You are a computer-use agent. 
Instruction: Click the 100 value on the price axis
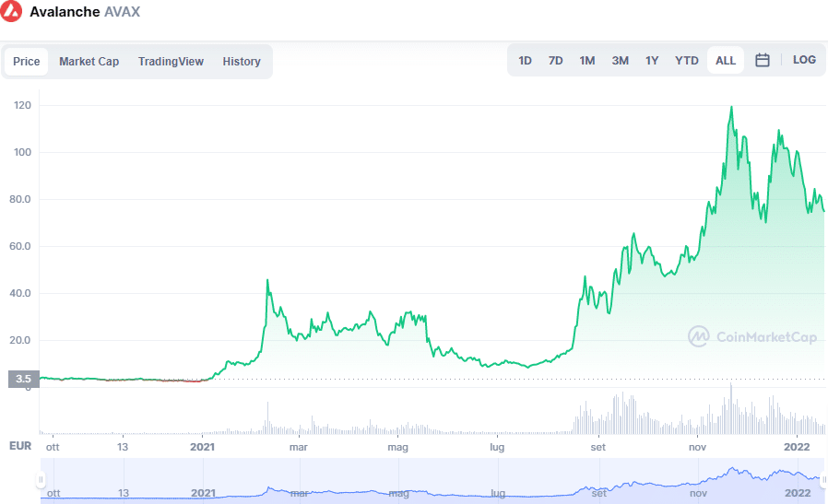(22, 152)
